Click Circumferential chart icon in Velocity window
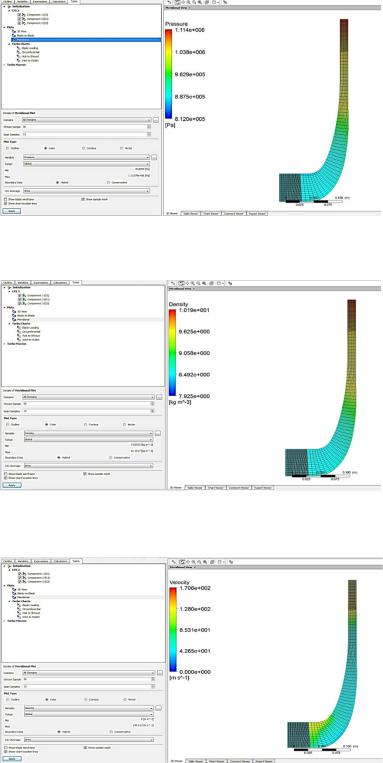 point(18,610)
